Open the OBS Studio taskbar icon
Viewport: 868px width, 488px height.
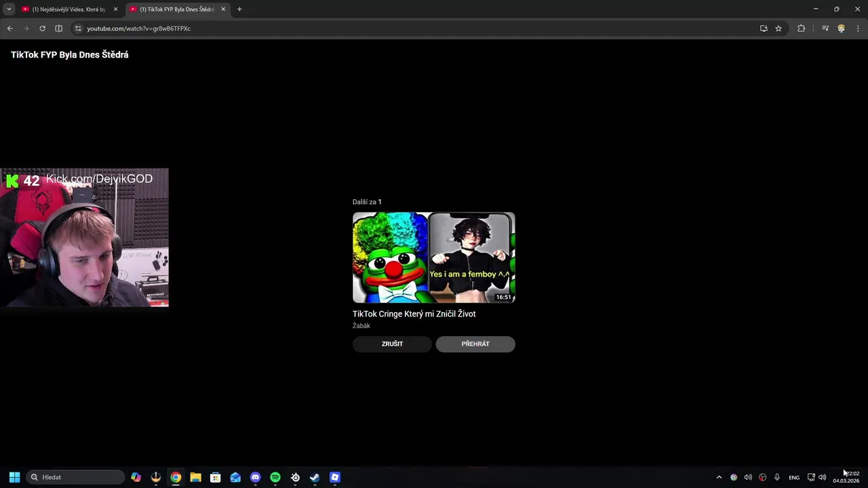click(156, 477)
